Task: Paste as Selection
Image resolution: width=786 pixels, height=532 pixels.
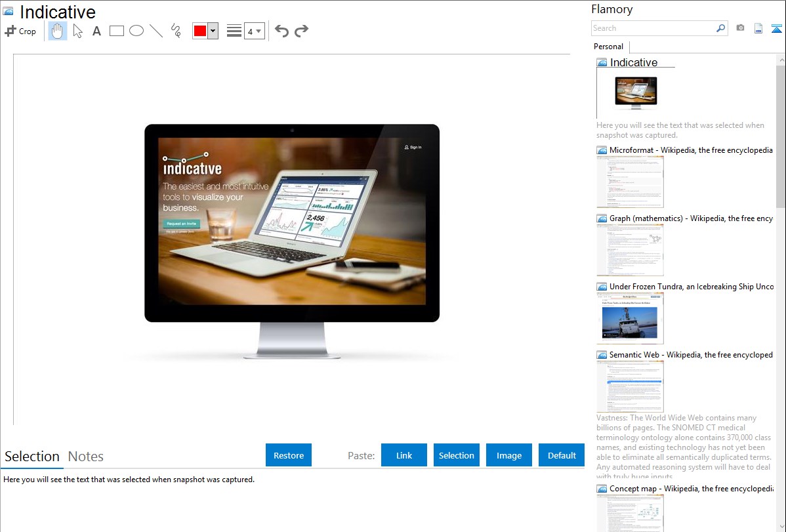Action: click(457, 455)
